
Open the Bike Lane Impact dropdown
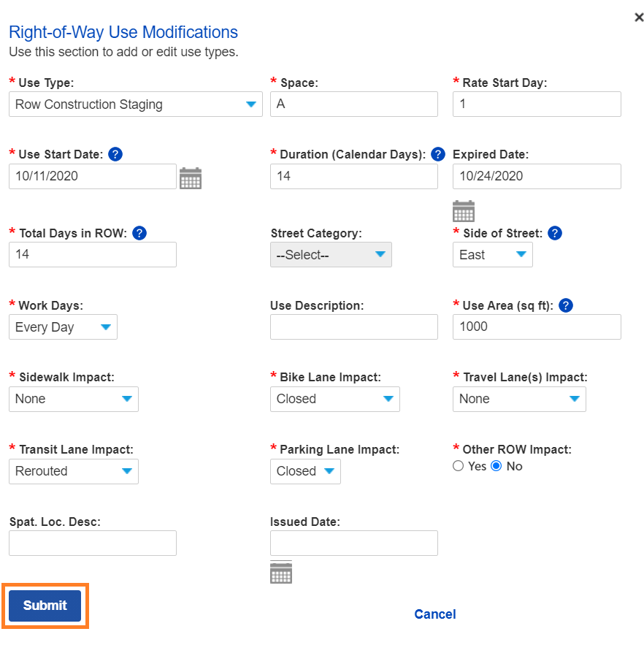pyautogui.click(x=334, y=399)
